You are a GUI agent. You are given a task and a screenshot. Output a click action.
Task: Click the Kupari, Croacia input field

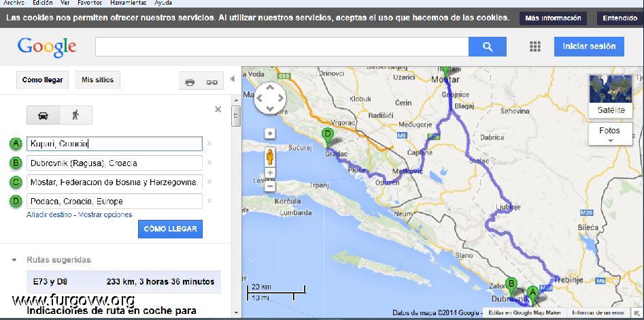[114, 144]
